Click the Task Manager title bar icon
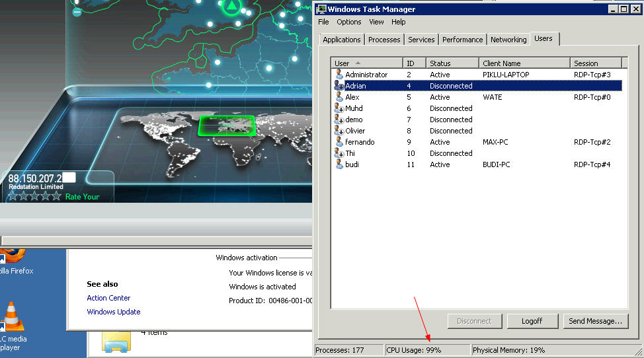The image size is (644, 358). 321,9
